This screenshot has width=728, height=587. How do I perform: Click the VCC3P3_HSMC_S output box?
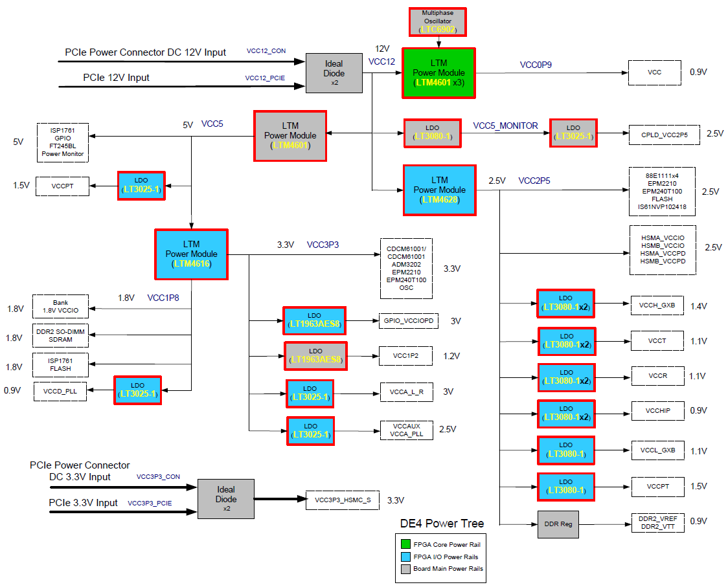pyautogui.click(x=343, y=500)
